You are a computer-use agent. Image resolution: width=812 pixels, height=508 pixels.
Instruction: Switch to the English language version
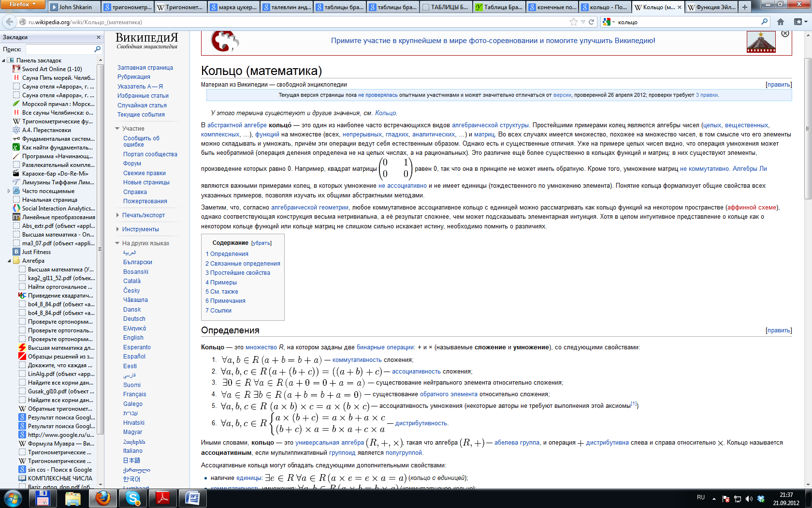pyautogui.click(x=133, y=338)
